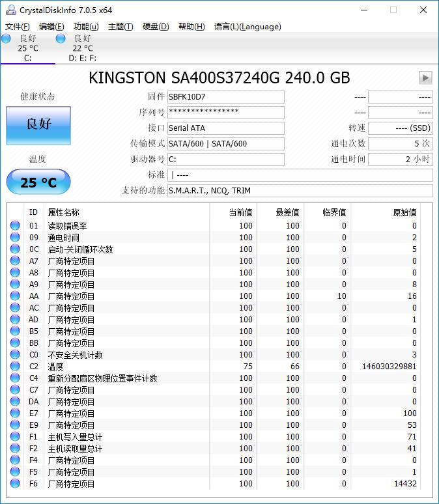Click status orb for 01 读取错误率
Screen dimensions: 439x504
[x=15, y=225]
